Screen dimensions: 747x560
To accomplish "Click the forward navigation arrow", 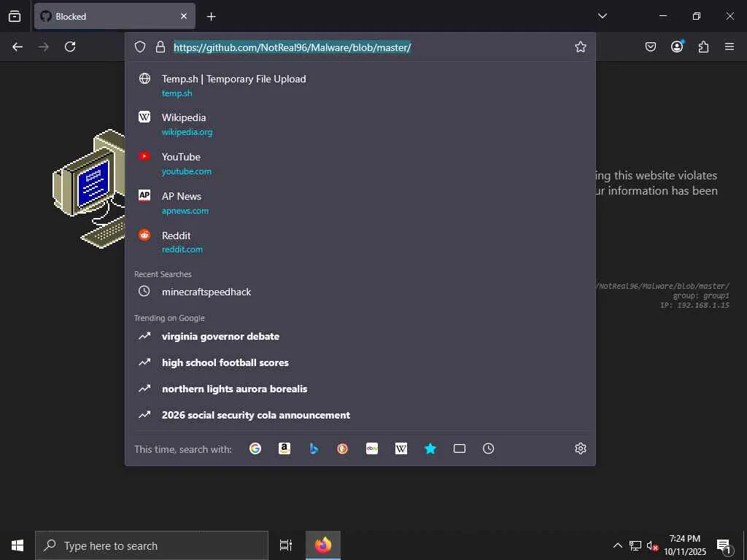I will pyautogui.click(x=43, y=47).
